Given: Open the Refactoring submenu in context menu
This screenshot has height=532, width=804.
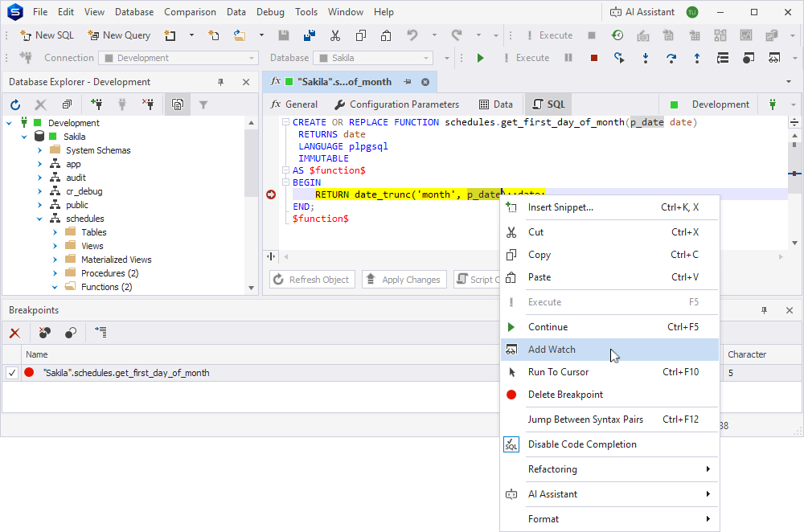Looking at the screenshot, I should tap(609, 469).
